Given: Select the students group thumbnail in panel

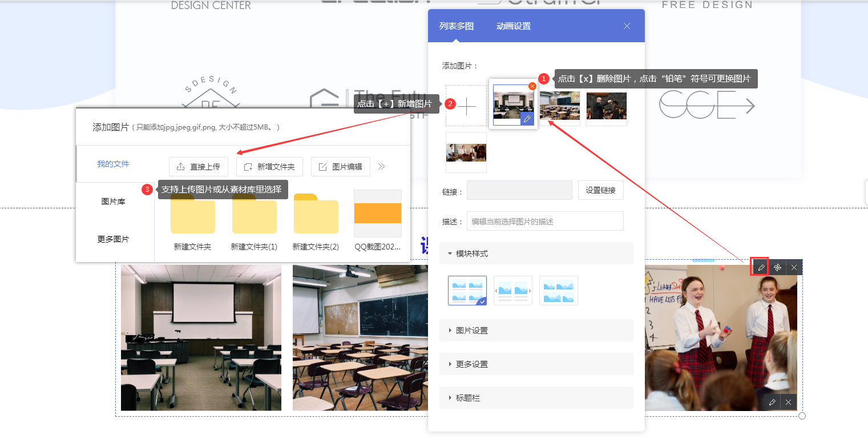Looking at the screenshot, I should 466,152.
